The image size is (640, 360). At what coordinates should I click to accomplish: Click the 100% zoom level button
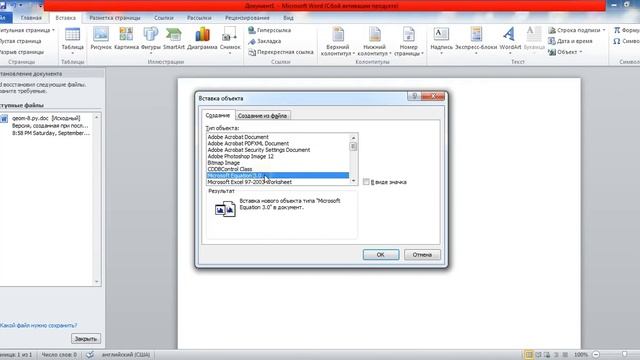coord(581,355)
